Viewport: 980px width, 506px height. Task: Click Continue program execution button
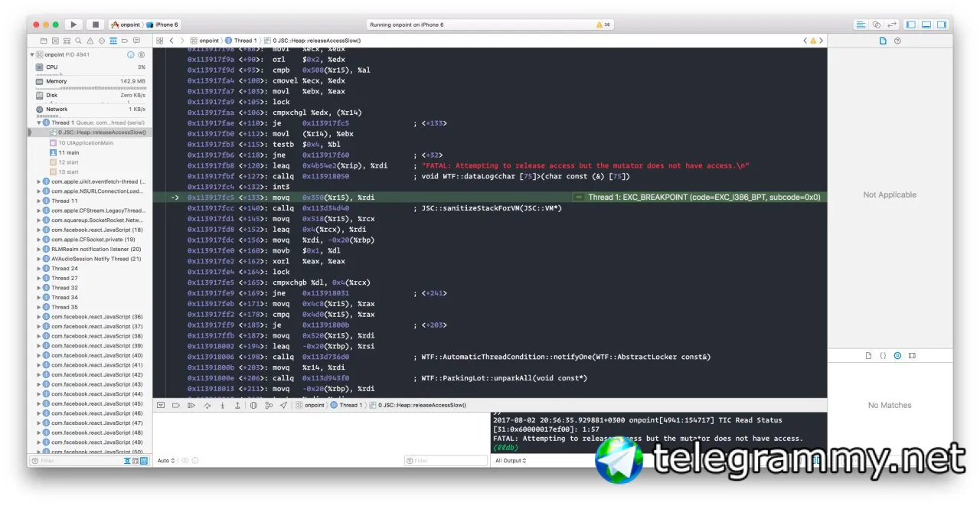click(x=191, y=405)
